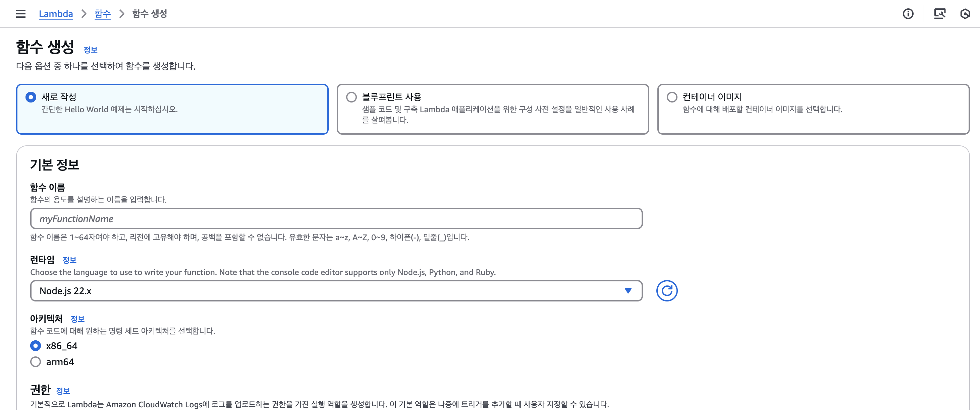Image resolution: width=980 pixels, height=410 pixels.
Task: Open 정보 link next to 권한
Action: click(x=63, y=391)
